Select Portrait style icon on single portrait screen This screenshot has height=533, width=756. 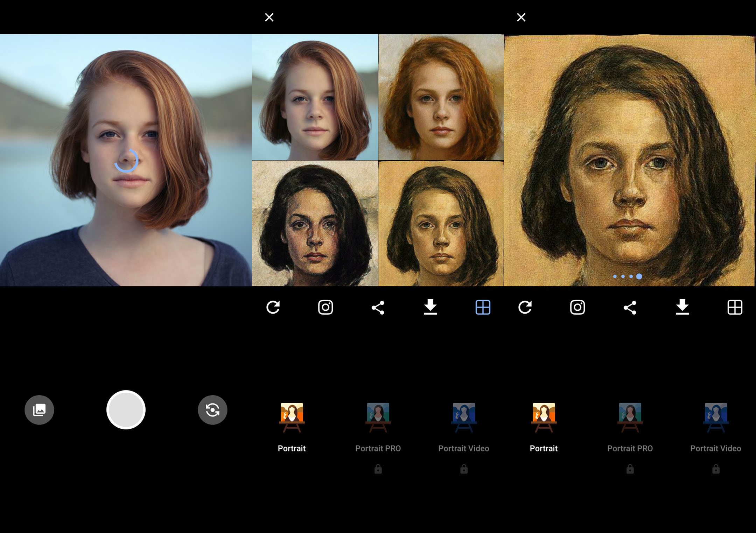click(544, 418)
